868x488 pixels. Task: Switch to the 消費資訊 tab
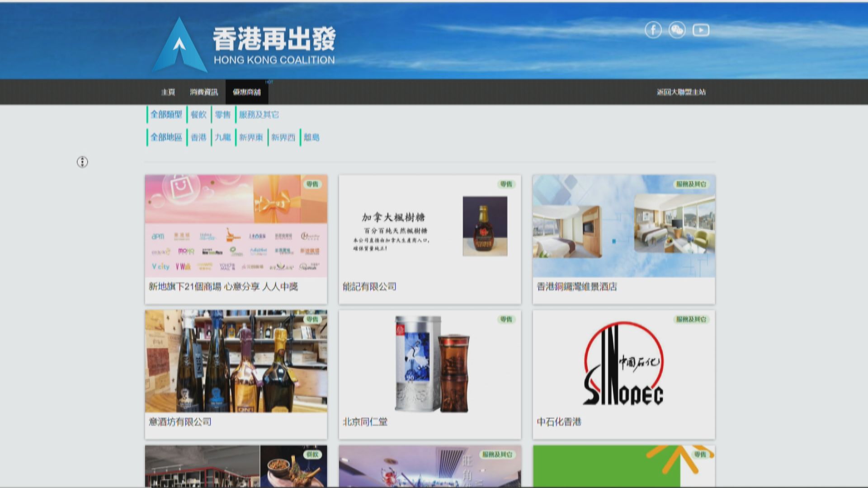point(204,92)
